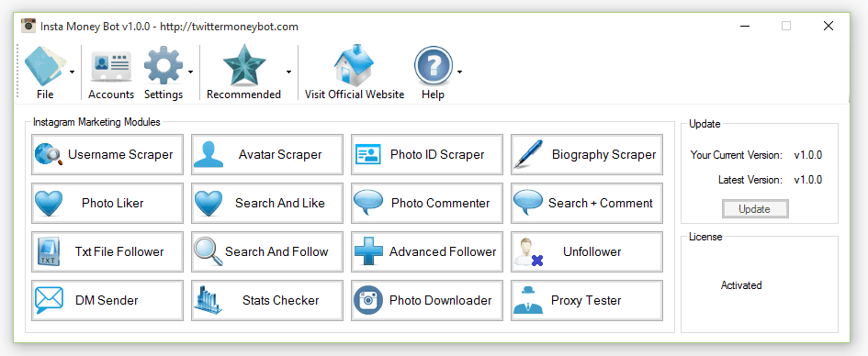Screen dimensions: 868x356
Task: Launch Username Scraper globe magnifier icon
Action: coord(48,154)
